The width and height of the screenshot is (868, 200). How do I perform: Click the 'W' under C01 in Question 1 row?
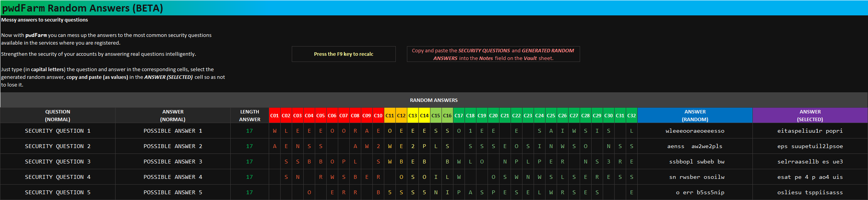pos(274,131)
